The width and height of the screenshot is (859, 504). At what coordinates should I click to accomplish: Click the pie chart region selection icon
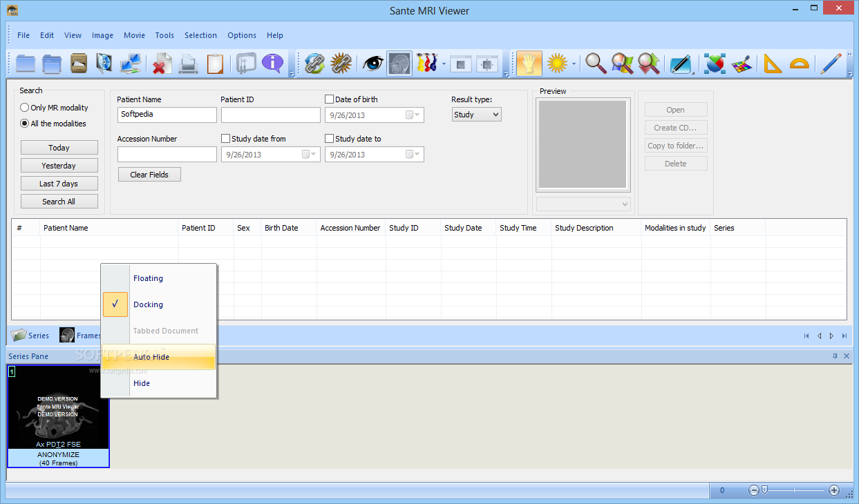pyautogui.click(x=715, y=64)
